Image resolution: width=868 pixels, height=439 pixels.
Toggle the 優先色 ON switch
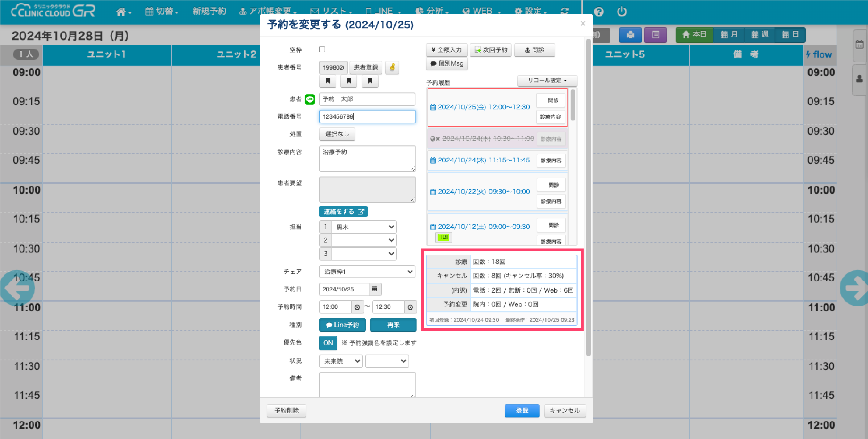pos(328,343)
